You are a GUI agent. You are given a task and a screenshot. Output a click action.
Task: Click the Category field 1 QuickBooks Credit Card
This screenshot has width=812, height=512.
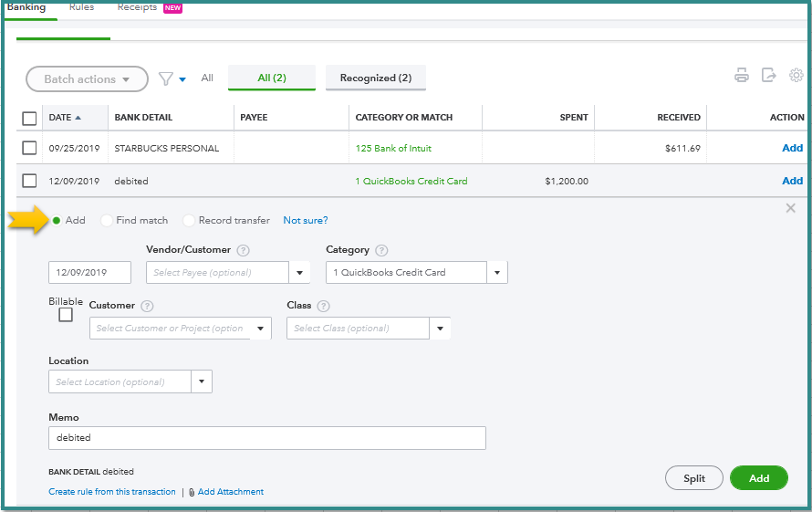click(x=407, y=273)
